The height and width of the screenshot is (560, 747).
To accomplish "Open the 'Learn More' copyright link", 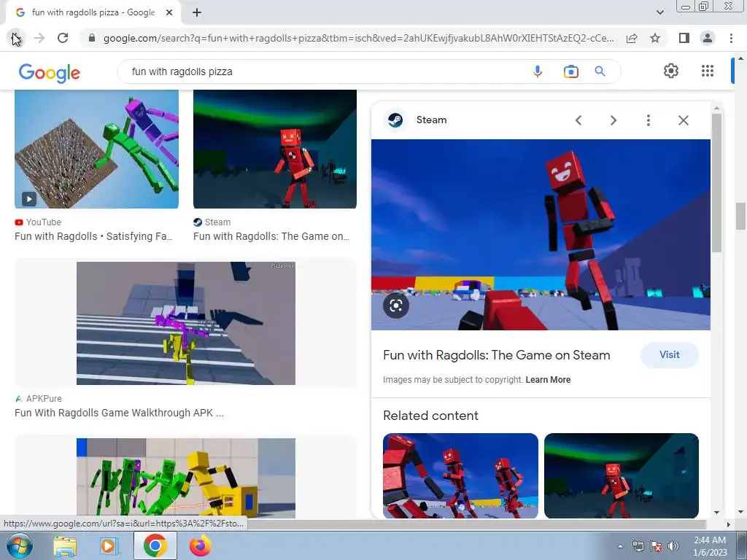I will tap(548, 380).
